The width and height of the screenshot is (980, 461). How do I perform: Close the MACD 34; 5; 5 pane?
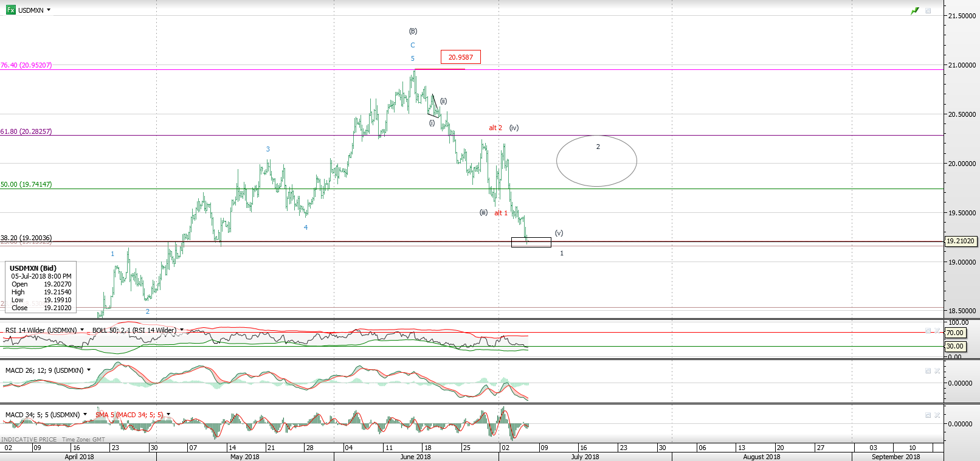point(937,415)
